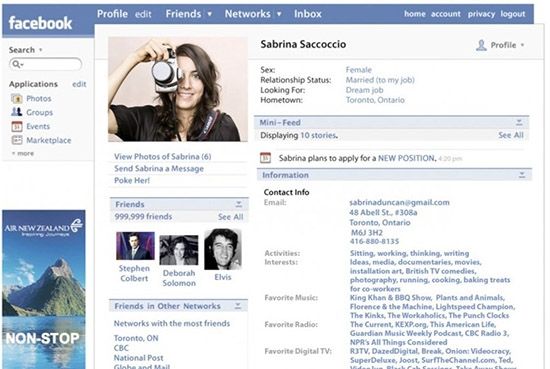Click the Profile person silhouette icon
The height and width of the screenshot is (369, 550).
point(481,45)
